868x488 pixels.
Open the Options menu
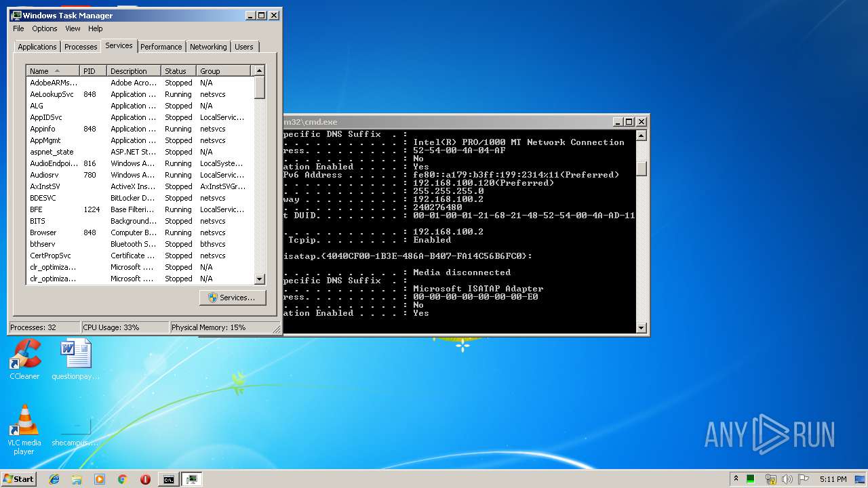pos(45,28)
